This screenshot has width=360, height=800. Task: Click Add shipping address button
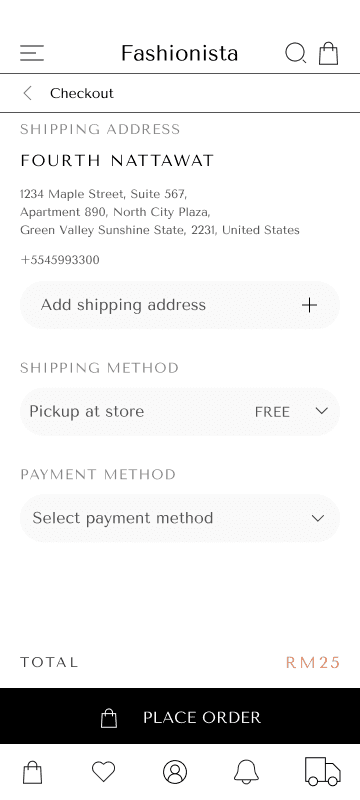pyautogui.click(x=180, y=305)
